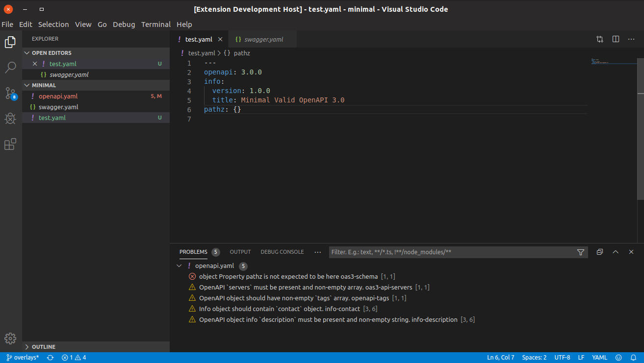Click the overlays* branch indicator

[23, 358]
